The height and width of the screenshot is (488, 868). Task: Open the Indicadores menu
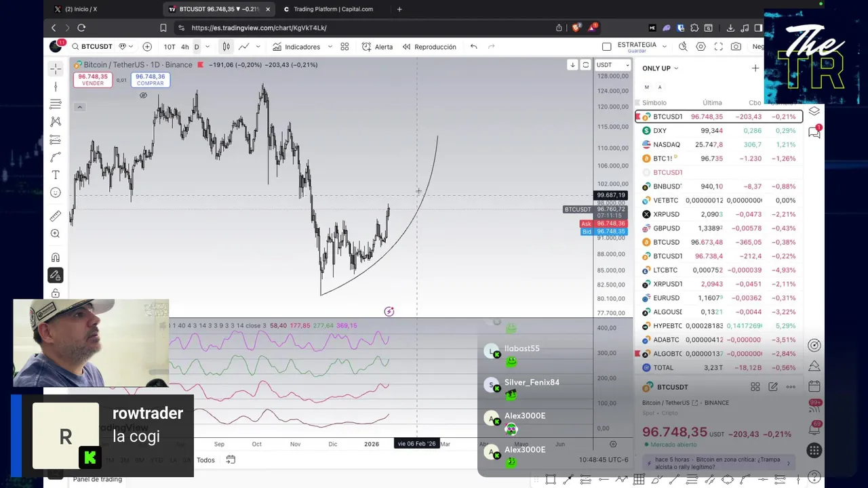[x=296, y=47]
